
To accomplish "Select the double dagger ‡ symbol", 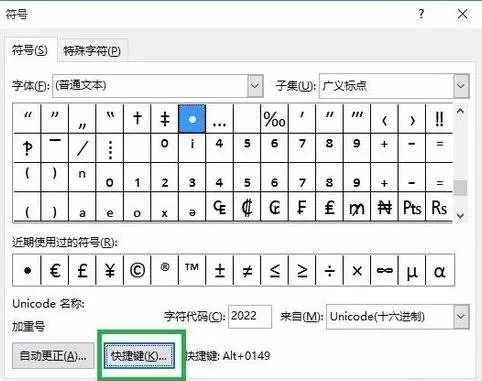I will (x=165, y=119).
